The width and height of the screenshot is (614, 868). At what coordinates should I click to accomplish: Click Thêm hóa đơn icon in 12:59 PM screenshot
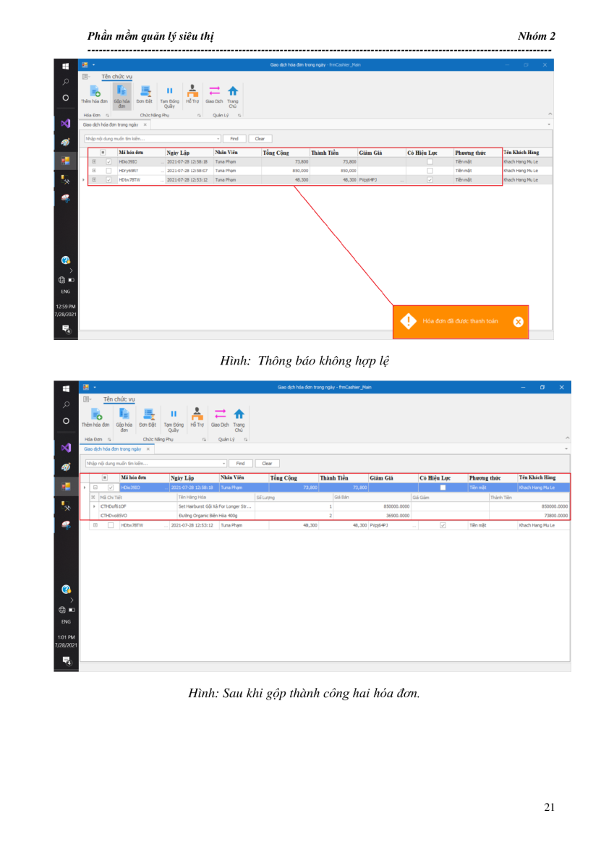click(94, 91)
